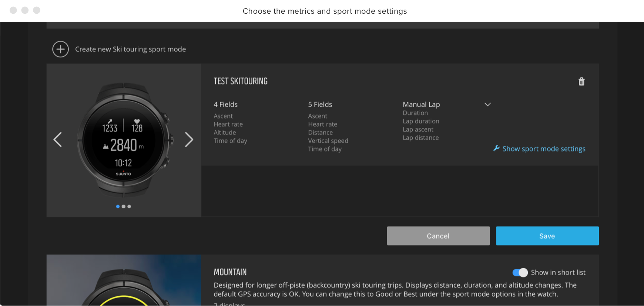Click the TEST SKITOURING title
Screen dimensions: 644x306
(x=241, y=81)
